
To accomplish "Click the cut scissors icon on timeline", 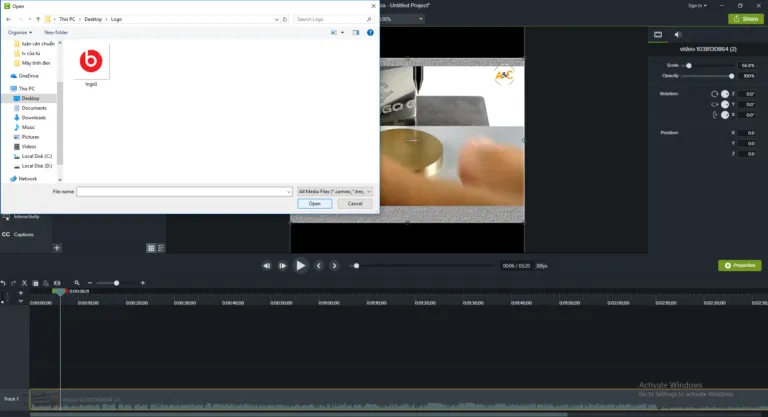I will [24, 283].
